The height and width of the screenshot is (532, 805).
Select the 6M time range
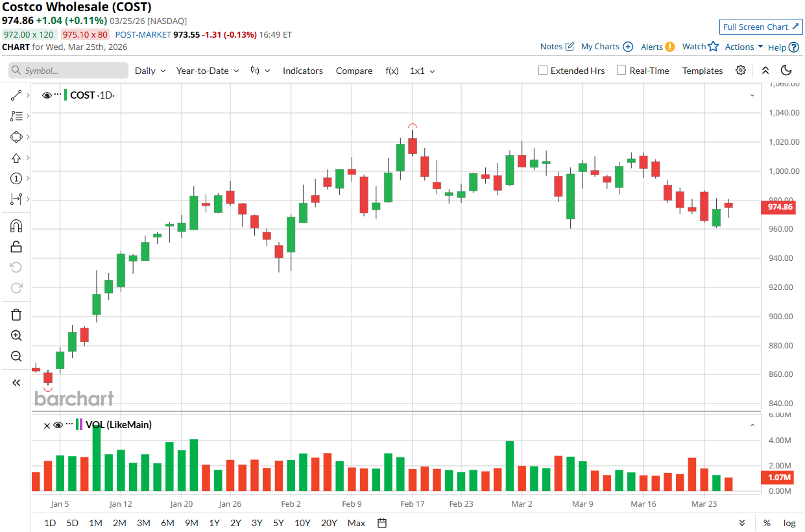pos(167,523)
